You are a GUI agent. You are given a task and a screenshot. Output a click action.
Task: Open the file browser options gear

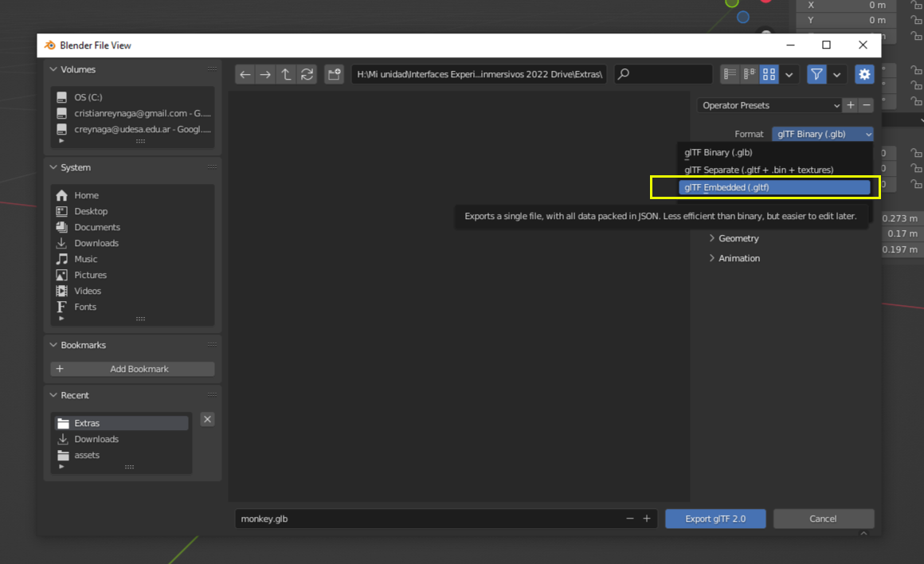pos(864,74)
